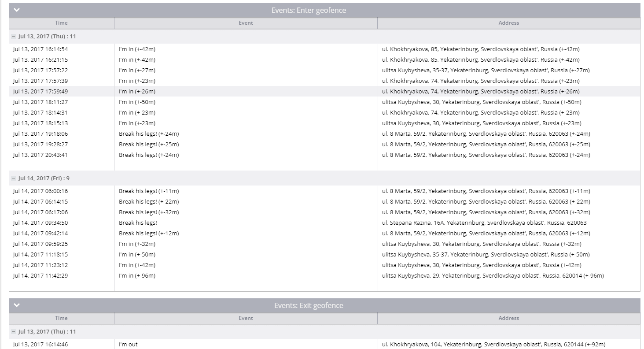This screenshot has width=644, height=349.
Task: Click Time column header in Exit geofence table
Action: (61, 318)
